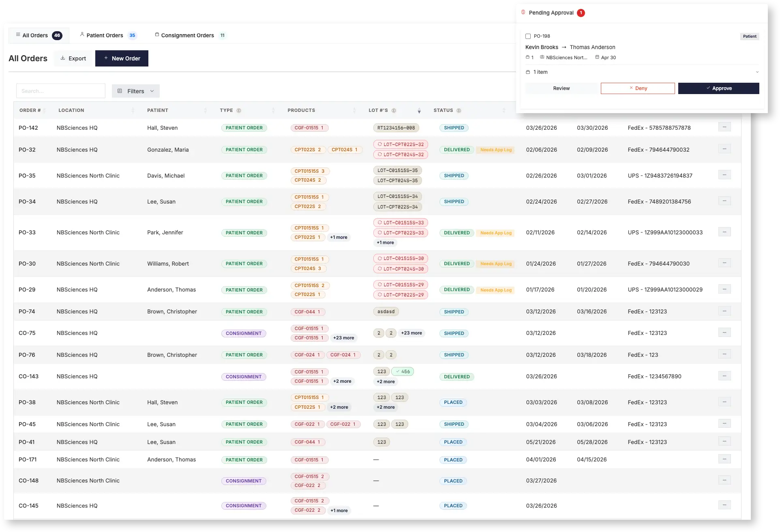
Task: Click product chip CGF-044 in PO-74
Action: (x=308, y=312)
